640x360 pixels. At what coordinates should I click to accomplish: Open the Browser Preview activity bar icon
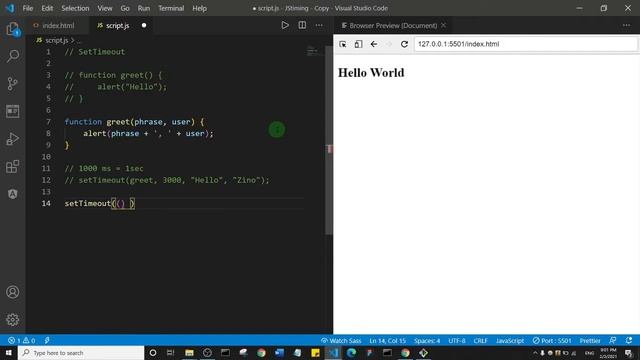click(x=13, y=111)
